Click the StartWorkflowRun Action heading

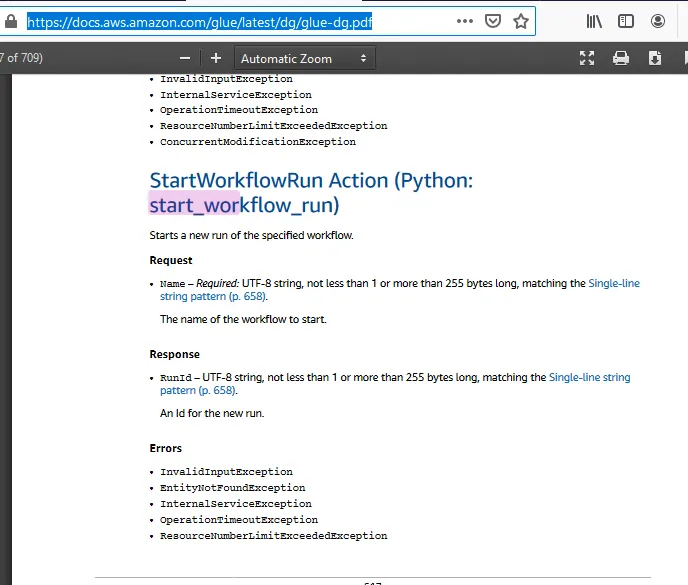click(311, 181)
